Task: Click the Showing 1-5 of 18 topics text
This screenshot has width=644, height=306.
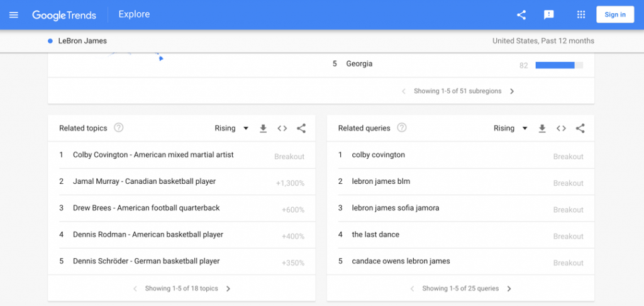Action: point(182,289)
